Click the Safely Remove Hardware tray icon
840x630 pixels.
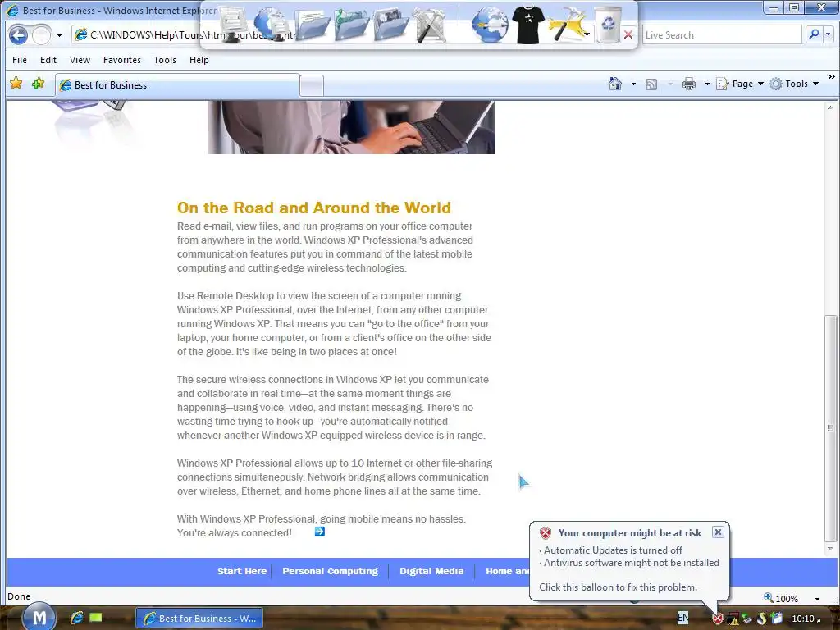point(746,619)
